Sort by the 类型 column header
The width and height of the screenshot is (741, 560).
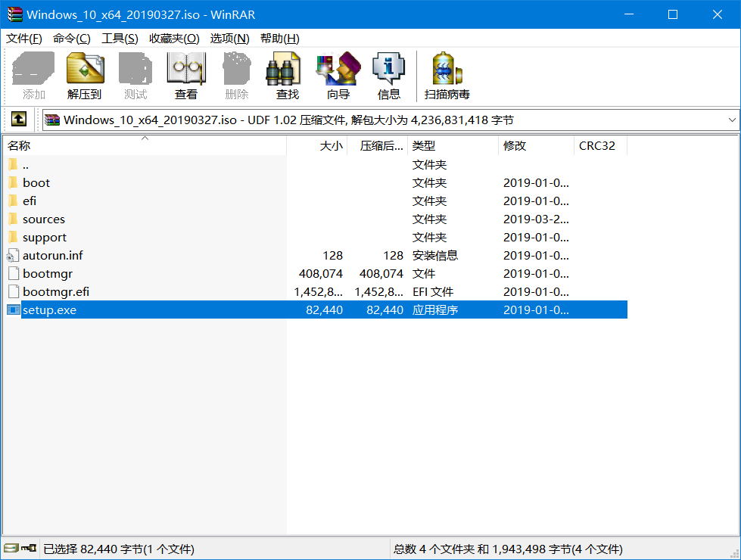453,145
